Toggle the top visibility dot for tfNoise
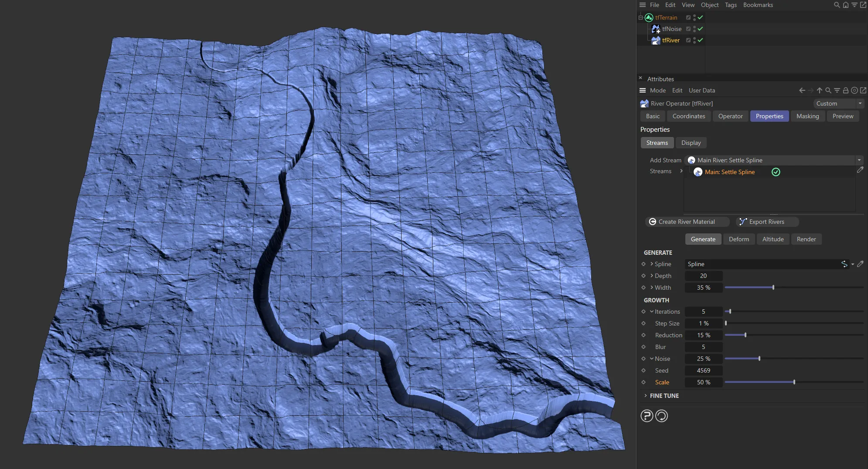 point(694,26)
